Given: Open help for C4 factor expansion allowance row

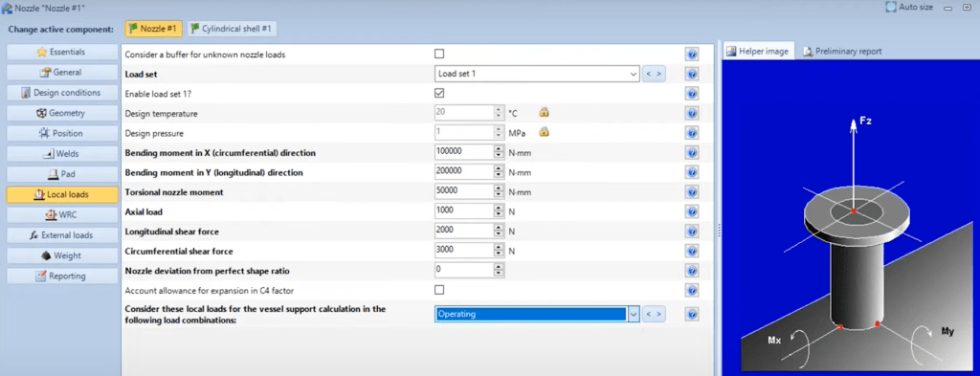Looking at the screenshot, I should tap(691, 291).
